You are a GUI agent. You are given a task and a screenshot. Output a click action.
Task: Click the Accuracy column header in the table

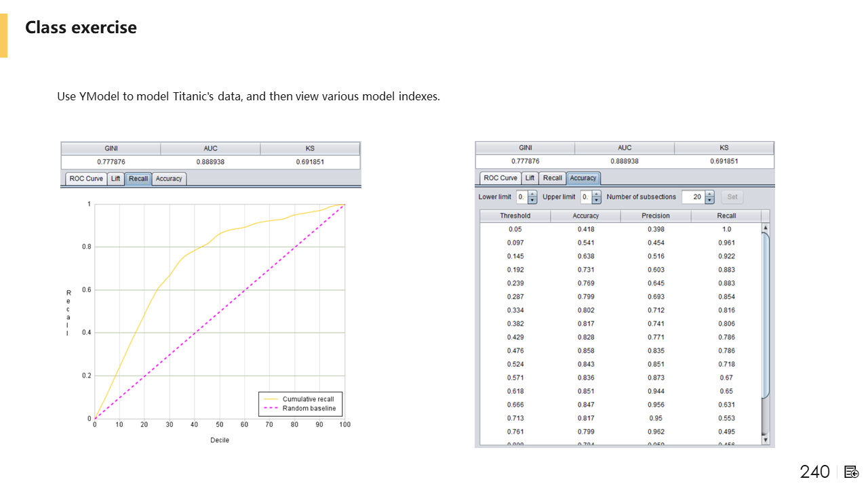coord(586,216)
